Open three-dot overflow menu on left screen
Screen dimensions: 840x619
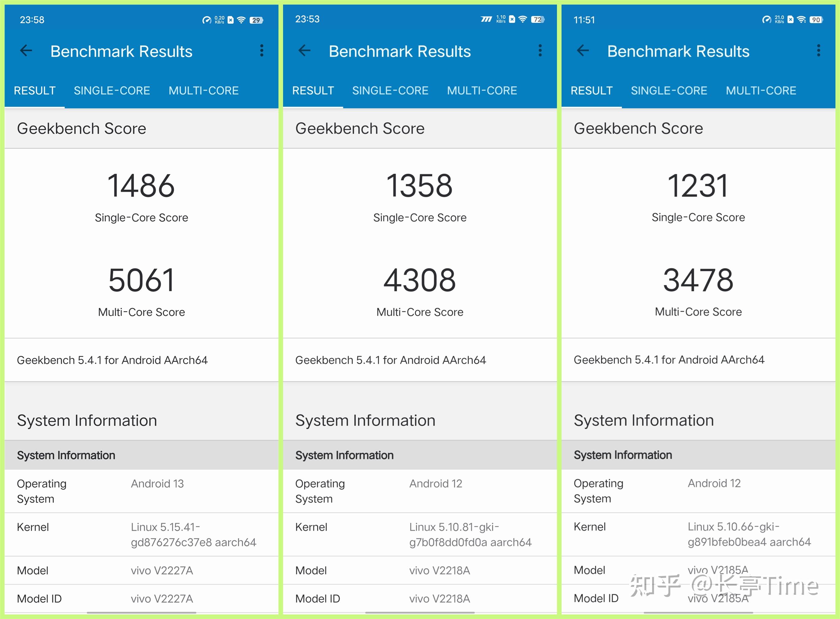(x=262, y=51)
